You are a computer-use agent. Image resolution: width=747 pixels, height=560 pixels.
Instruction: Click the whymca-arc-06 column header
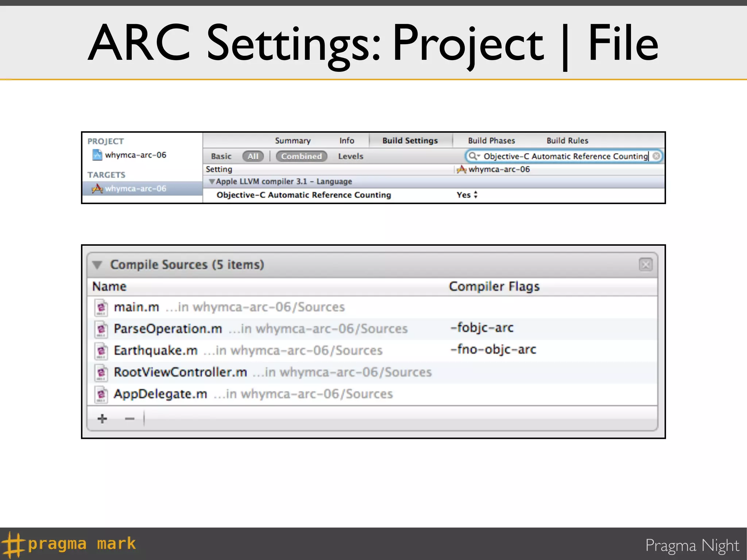click(x=499, y=169)
